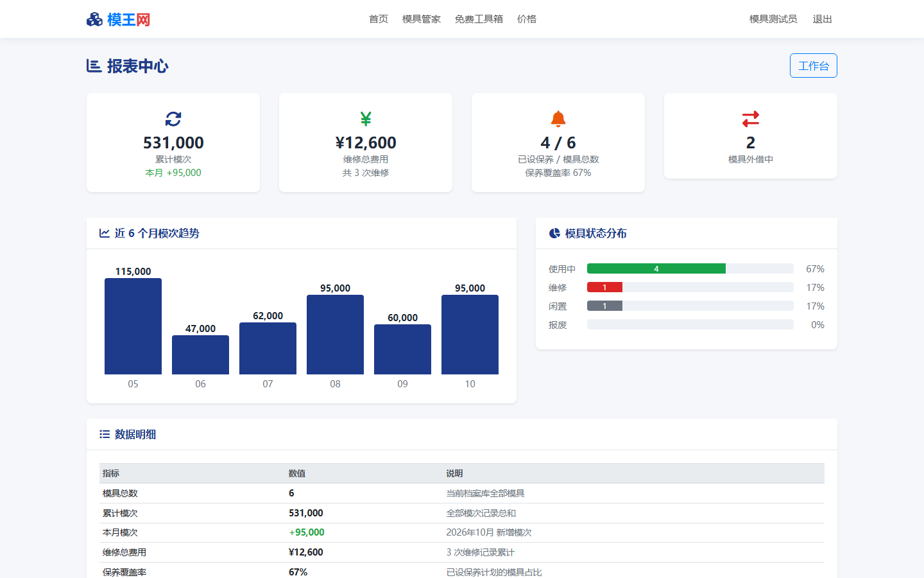Click the 说明 column header
This screenshot has height=578, width=924.
(455, 473)
